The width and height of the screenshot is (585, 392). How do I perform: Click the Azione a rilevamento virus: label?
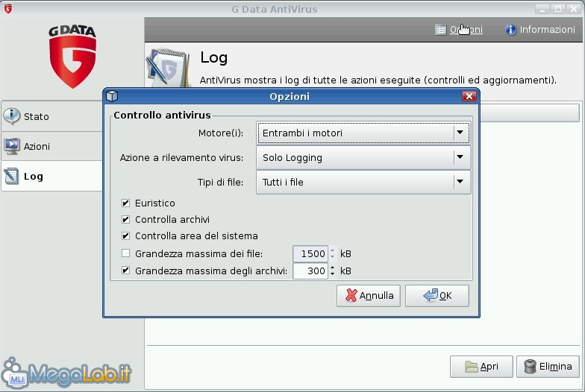point(181,158)
